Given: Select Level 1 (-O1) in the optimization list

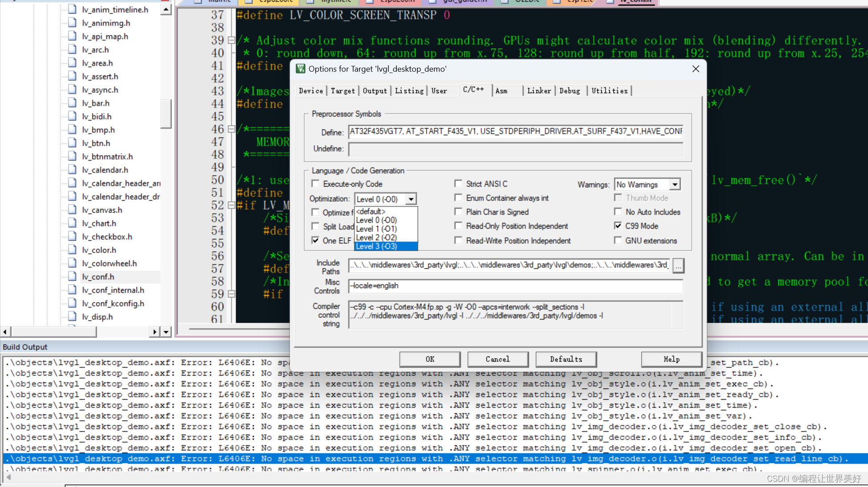Looking at the screenshot, I should point(376,229).
